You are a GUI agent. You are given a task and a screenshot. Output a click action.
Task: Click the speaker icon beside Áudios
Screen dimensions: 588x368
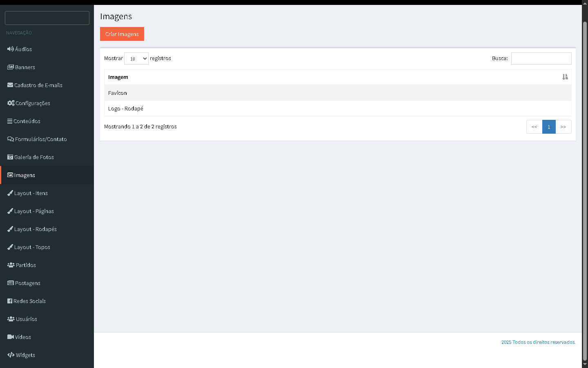tap(10, 49)
